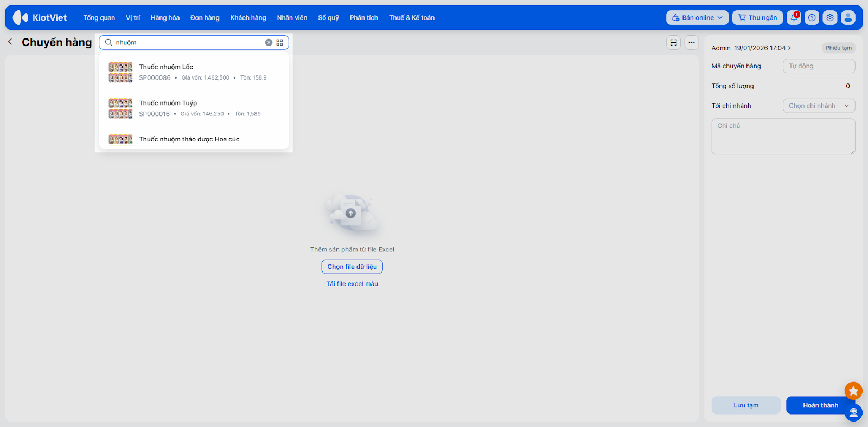This screenshot has width=868, height=427.
Task: Open the Vị trí menu
Action: 133,18
